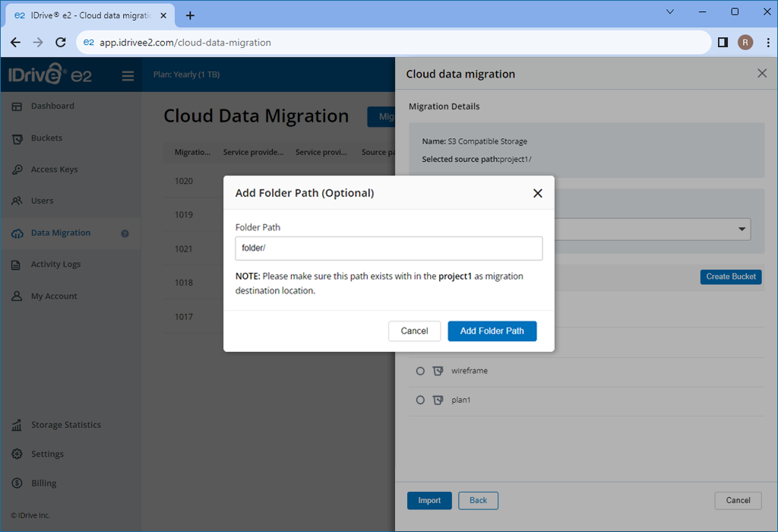This screenshot has width=778, height=532.
Task: Open the Users section
Action: (x=43, y=201)
